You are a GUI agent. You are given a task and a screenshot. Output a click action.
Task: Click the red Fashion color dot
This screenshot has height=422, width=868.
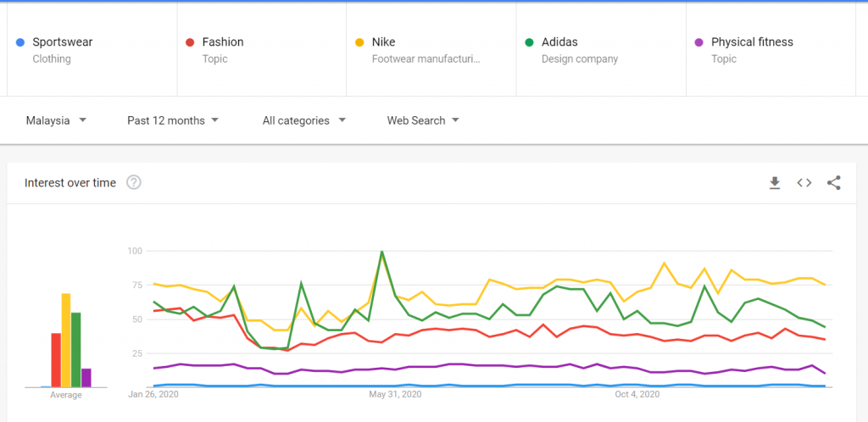pyautogui.click(x=190, y=42)
